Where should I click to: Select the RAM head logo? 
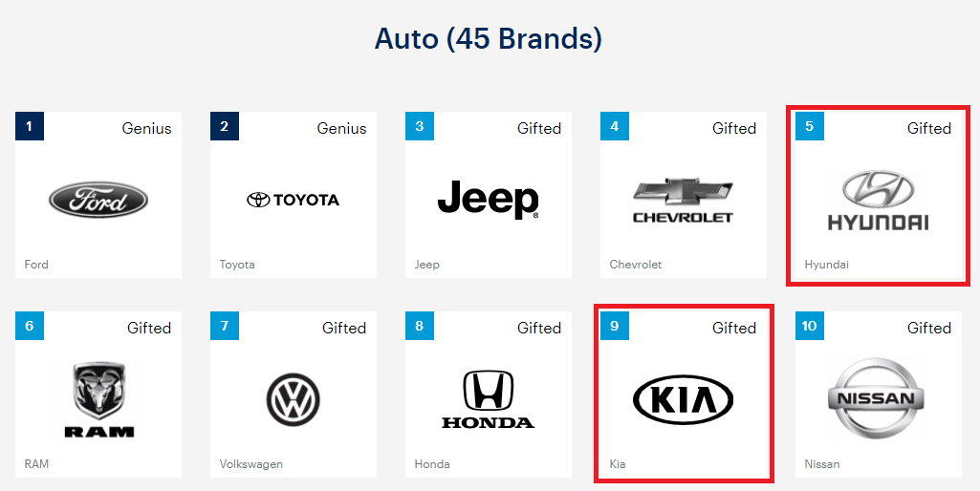98,400
